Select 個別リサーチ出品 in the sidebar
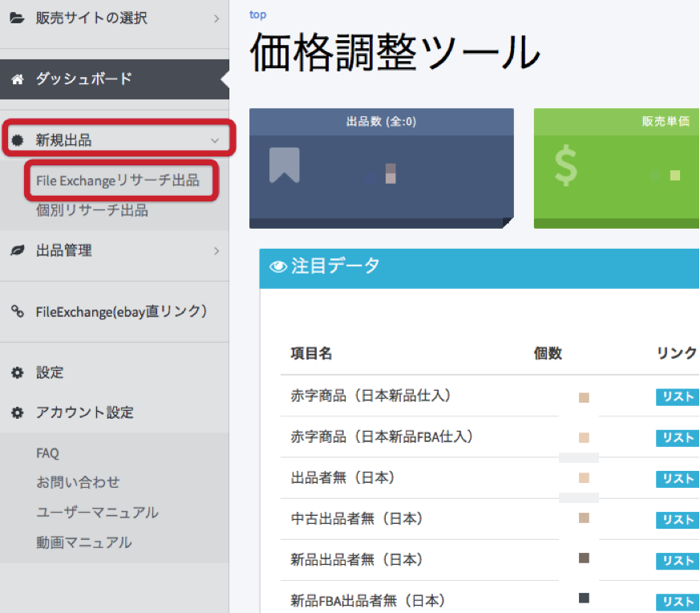This screenshot has height=613, width=700. pos(91,211)
